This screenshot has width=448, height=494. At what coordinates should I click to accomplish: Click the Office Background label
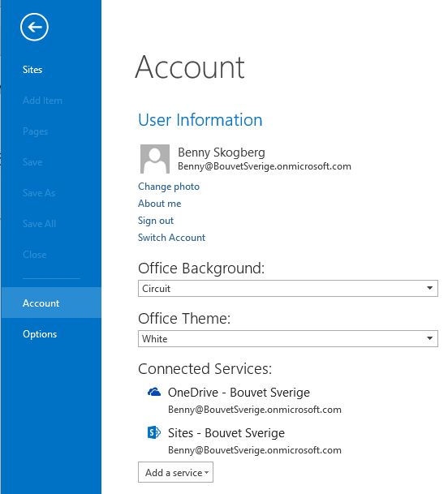[201, 268]
